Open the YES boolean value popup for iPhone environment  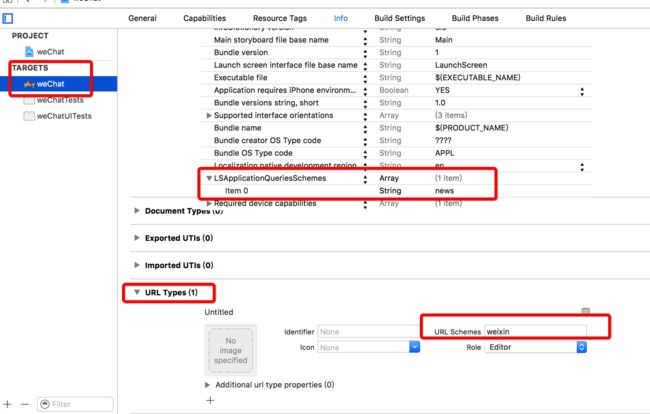[582, 92]
